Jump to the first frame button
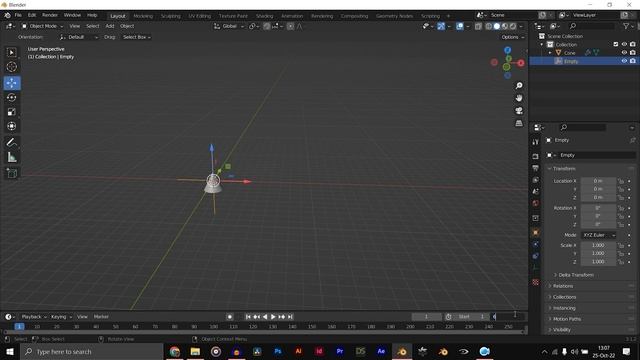 248,317
